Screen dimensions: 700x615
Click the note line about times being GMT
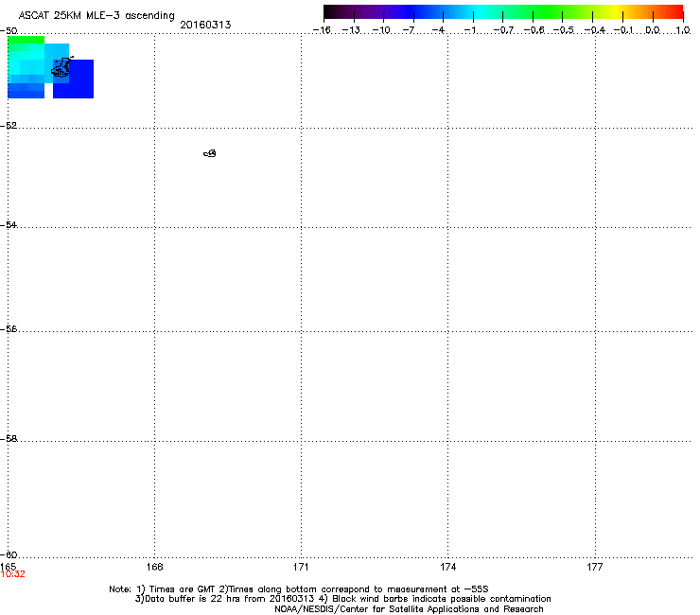(299, 589)
